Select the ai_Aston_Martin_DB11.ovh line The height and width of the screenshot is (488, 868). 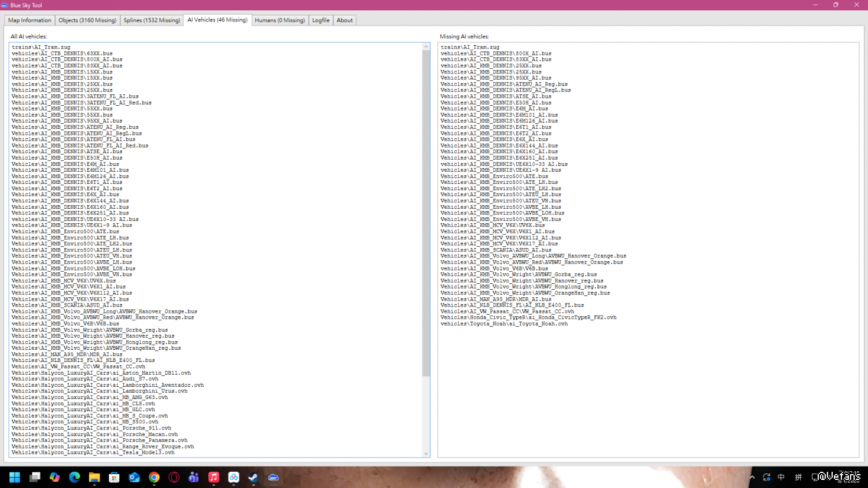tap(101, 373)
